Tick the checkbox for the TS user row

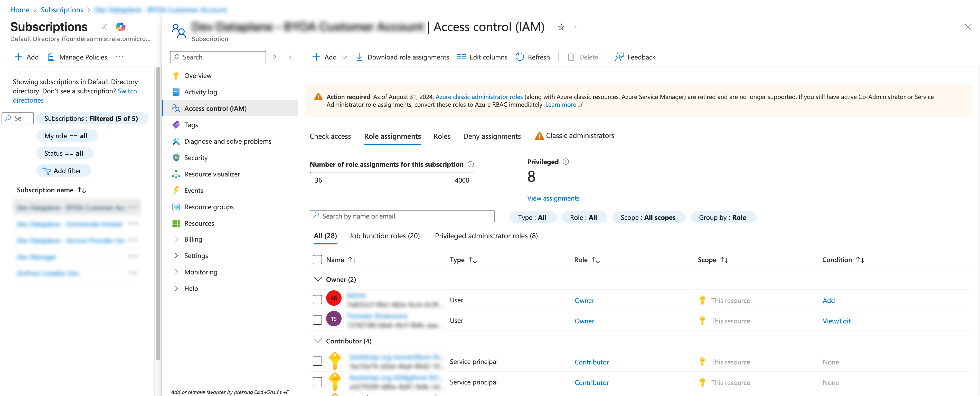[x=317, y=320]
